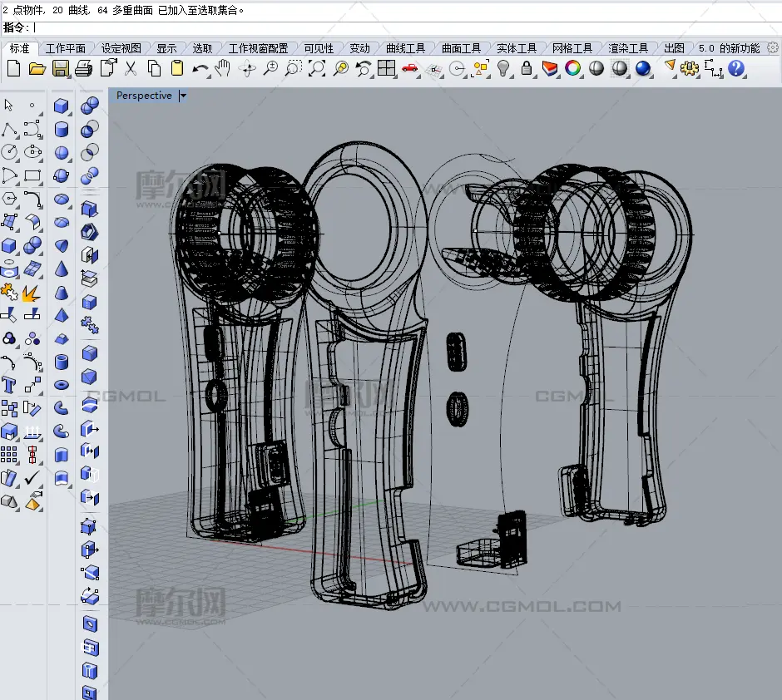
Task: Expand the Perspective viewport dropdown arrow
Action: coord(183,96)
